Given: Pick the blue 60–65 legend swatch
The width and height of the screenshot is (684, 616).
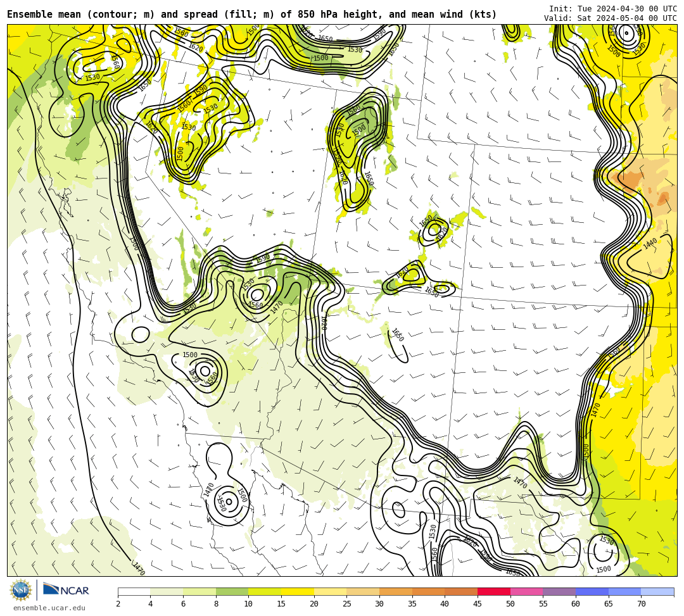Looking at the screenshot, I should point(592,591).
